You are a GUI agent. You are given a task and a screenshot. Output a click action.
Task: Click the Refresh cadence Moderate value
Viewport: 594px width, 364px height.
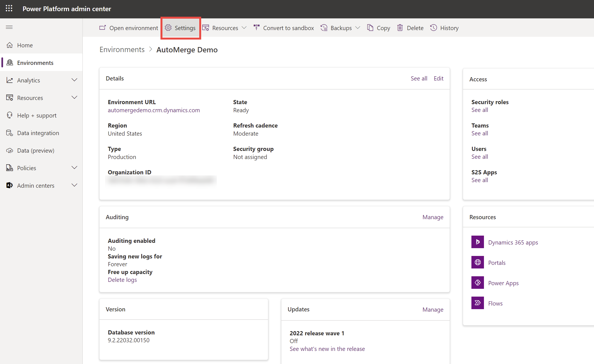click(246, 133)
